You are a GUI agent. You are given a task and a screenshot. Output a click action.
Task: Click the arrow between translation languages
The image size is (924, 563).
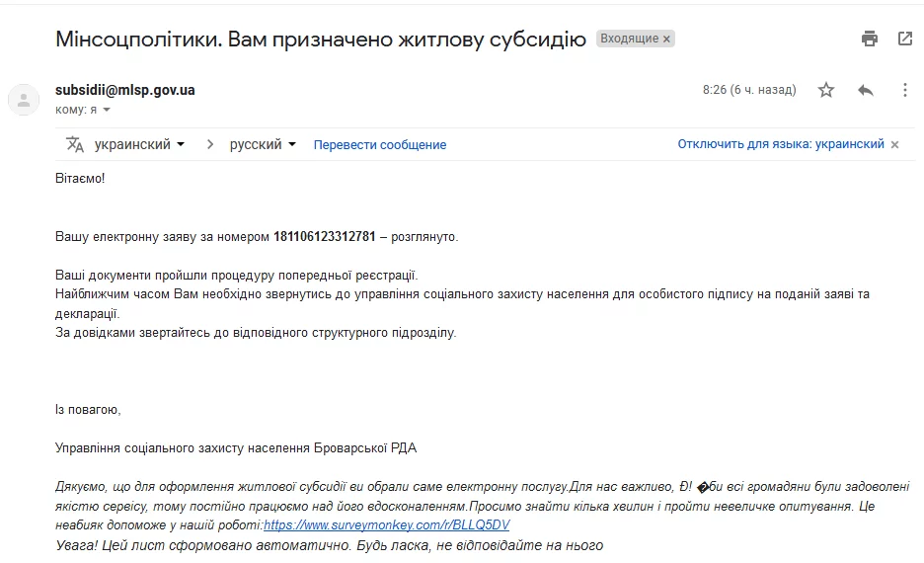tap(209, 144)
